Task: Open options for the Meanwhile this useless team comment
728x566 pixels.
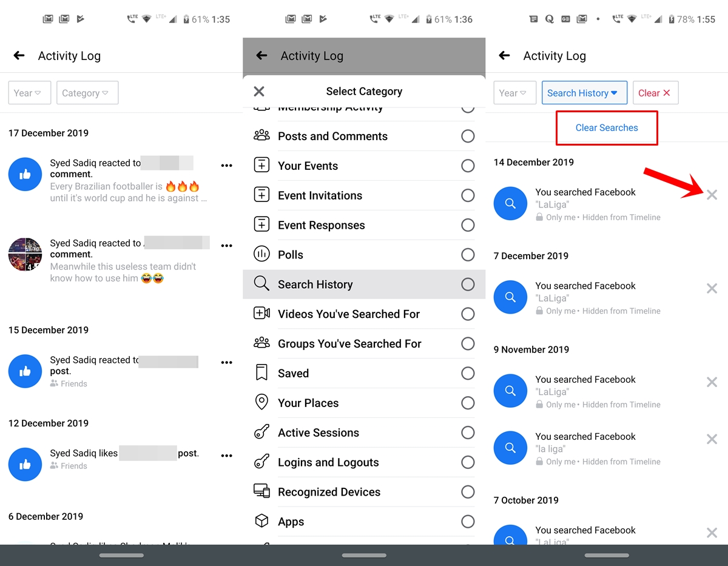Action: pos(227,246)
